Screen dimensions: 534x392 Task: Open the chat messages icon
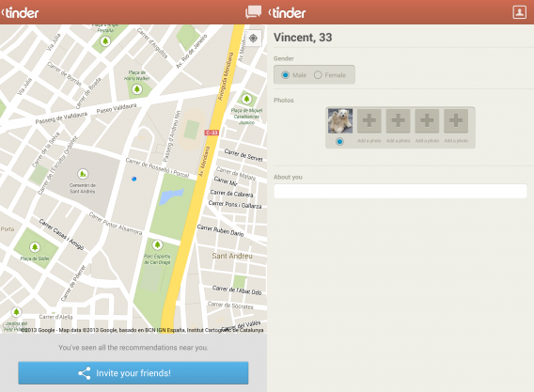(253, 12)
